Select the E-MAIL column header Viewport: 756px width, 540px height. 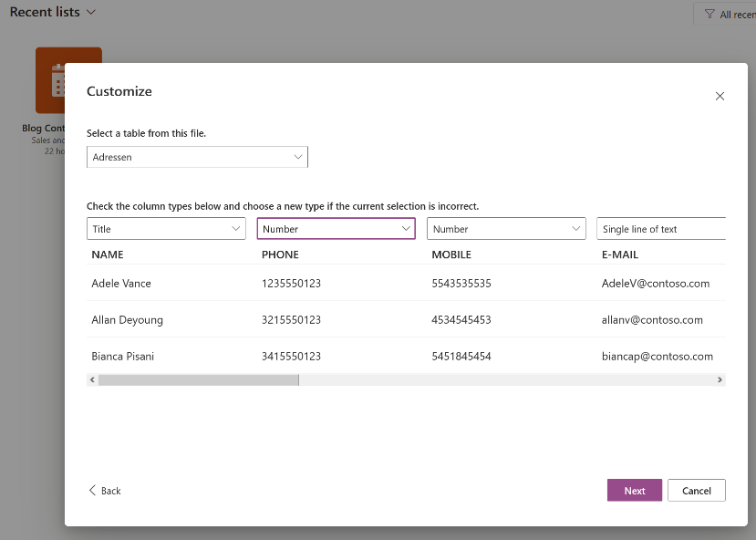pos(620,254)
